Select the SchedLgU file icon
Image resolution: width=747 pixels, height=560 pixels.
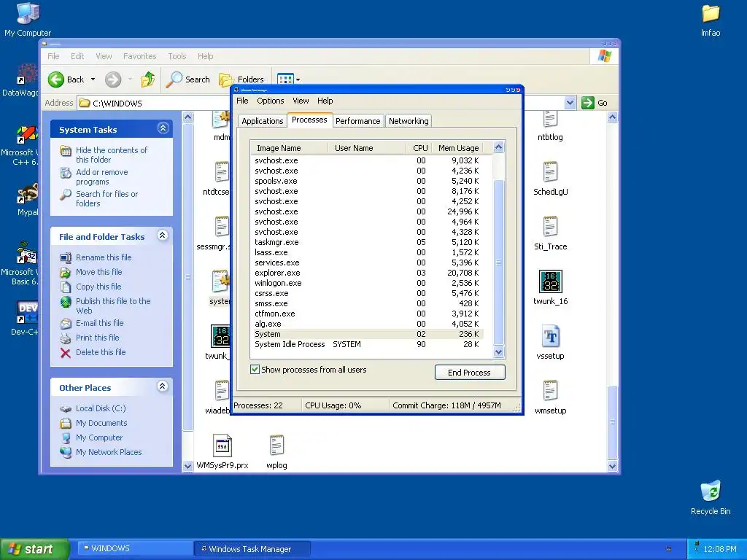550,172
